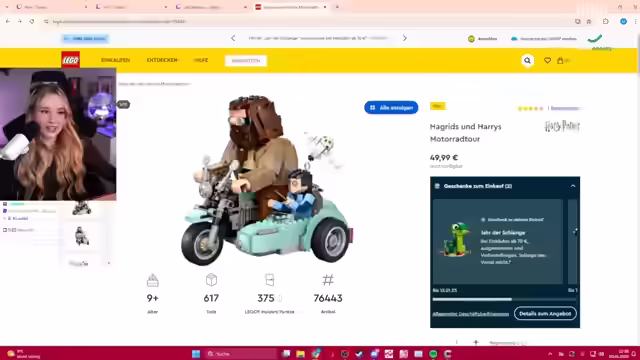Viewport: 640px width, 360px height.
Task: Click the taskbar Suche search box
Action: (x=241, y=353)
